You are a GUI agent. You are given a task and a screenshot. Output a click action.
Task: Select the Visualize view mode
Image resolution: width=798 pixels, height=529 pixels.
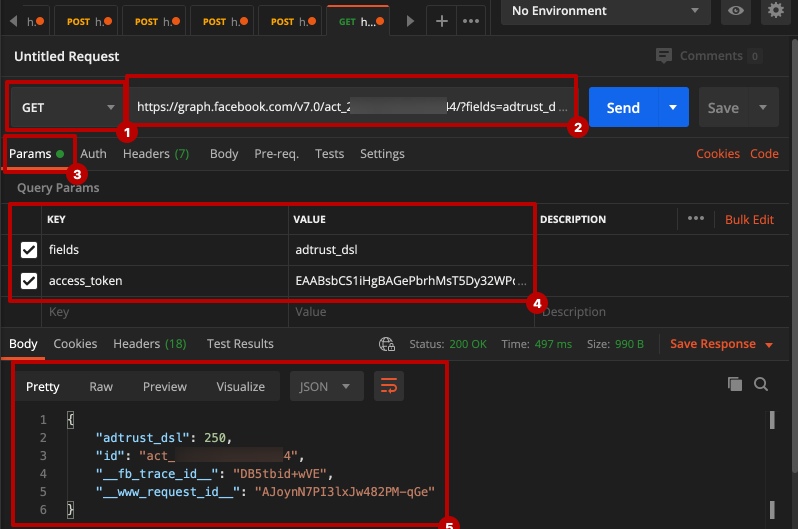[240, 386]
